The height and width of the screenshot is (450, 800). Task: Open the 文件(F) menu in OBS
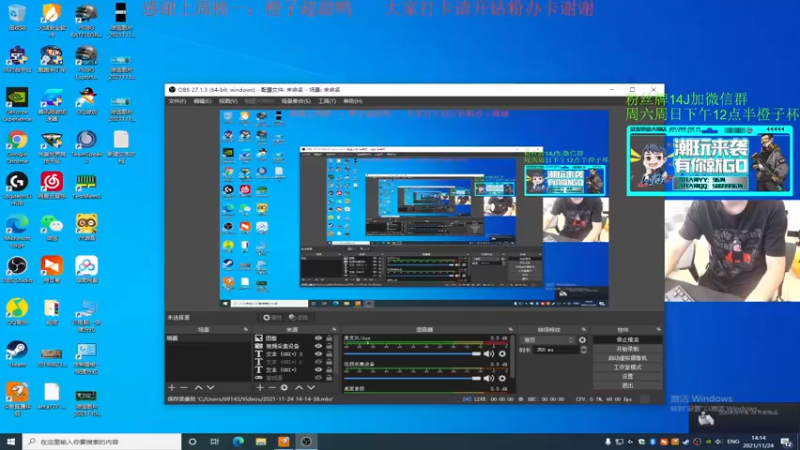pos(177,101)
